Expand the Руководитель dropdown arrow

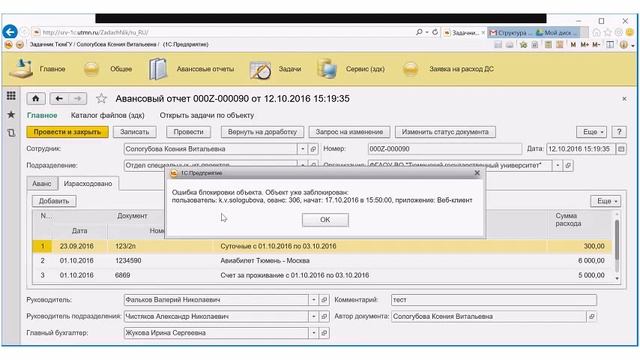313,300
